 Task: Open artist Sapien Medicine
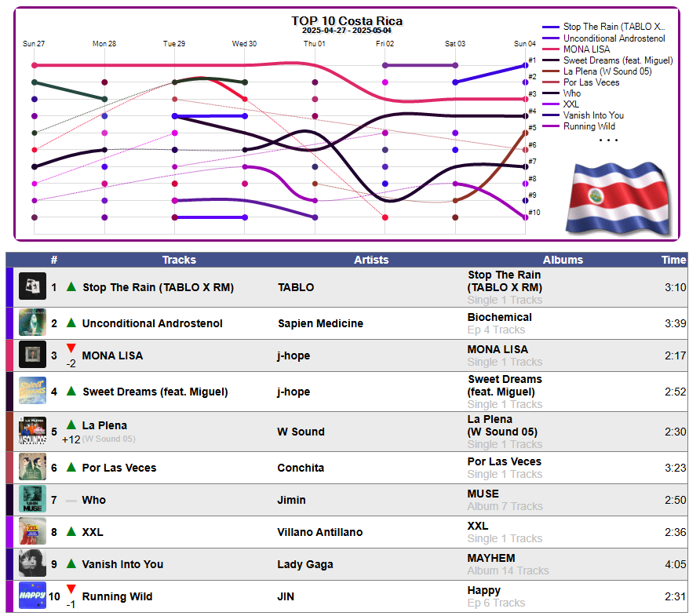320,323
